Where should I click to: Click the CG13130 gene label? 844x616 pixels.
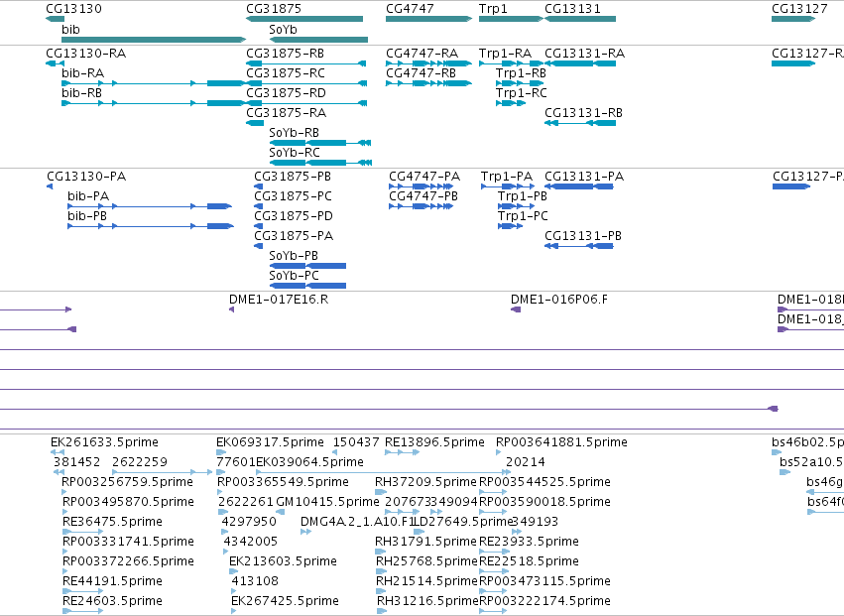pos(73,9)
